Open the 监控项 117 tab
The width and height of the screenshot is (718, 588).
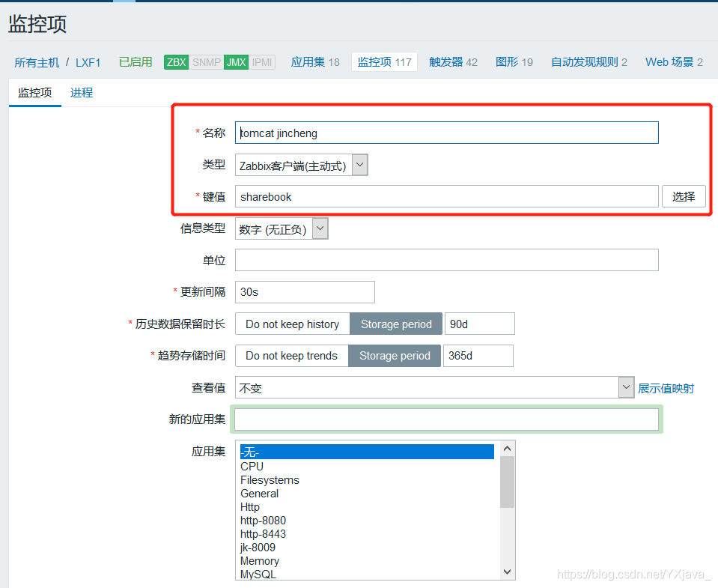384,62
